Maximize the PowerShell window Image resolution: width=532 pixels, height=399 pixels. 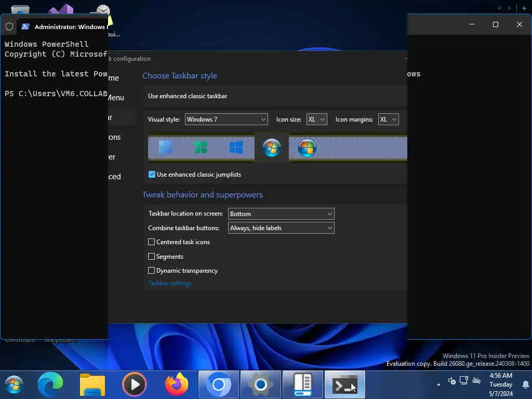click(495, 24)
